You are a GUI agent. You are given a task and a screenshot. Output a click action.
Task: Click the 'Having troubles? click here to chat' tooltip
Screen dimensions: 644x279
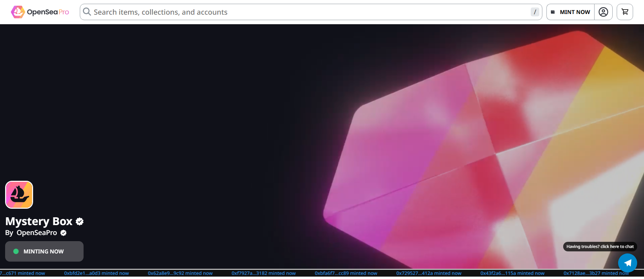600,247
